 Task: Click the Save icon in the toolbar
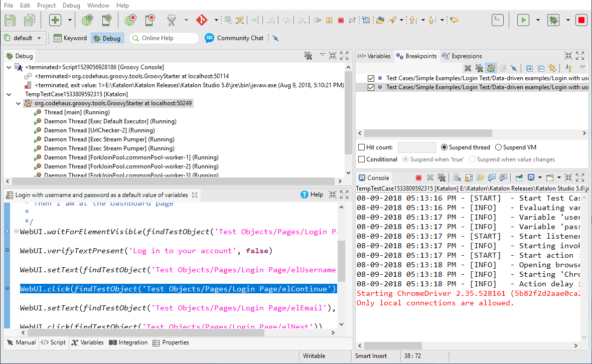click(10, 20)
